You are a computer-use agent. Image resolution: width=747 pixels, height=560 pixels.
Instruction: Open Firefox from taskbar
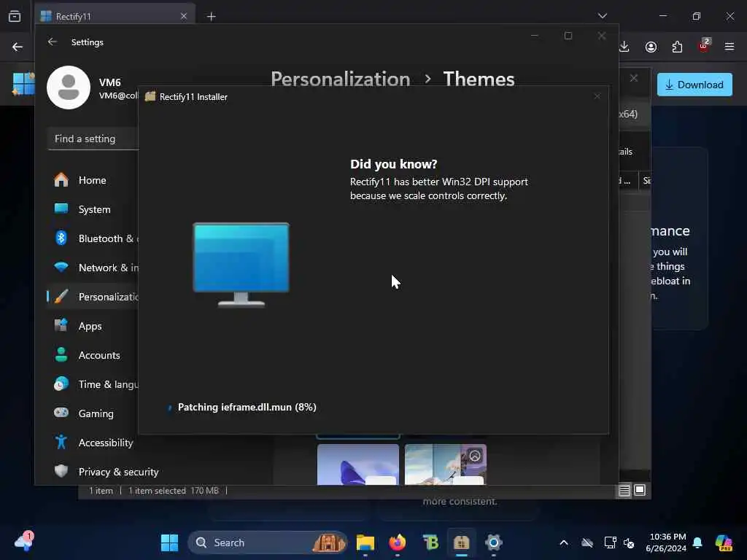pos(398,542)
